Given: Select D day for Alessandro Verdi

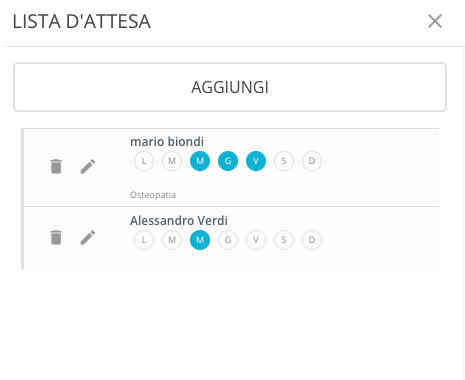Looking at the screenshot, I should [312, 240].
